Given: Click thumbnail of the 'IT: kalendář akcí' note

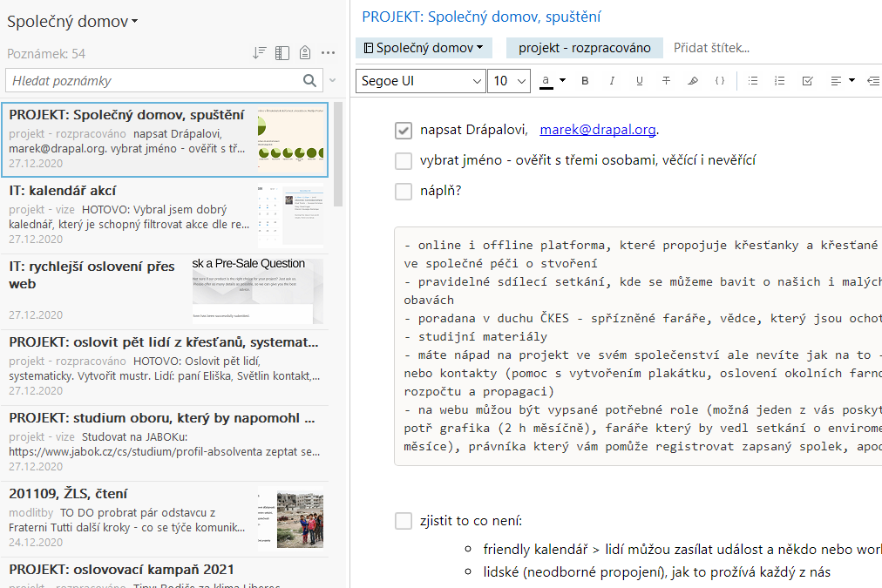Looking at the screenshot, I should click(x=290, y=216).
